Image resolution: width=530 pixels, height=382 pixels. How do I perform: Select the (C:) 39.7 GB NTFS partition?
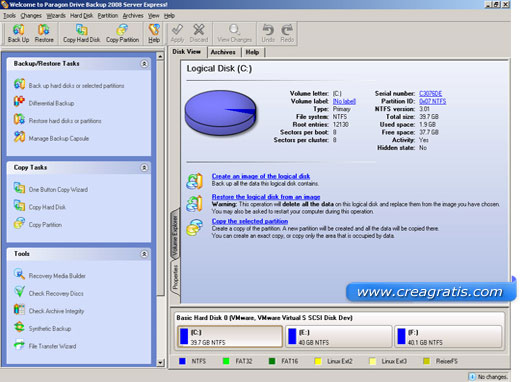(230, 337)
